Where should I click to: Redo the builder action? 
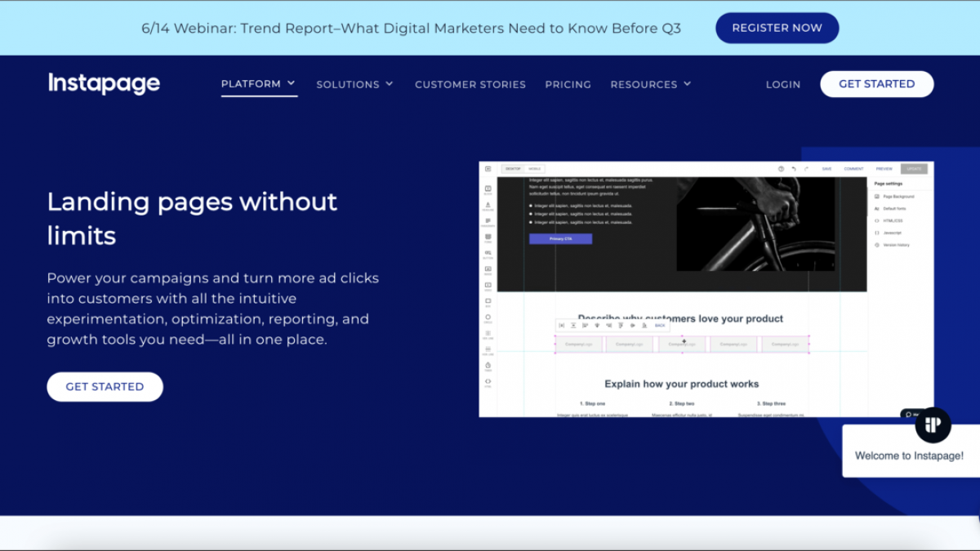[806, 169]
